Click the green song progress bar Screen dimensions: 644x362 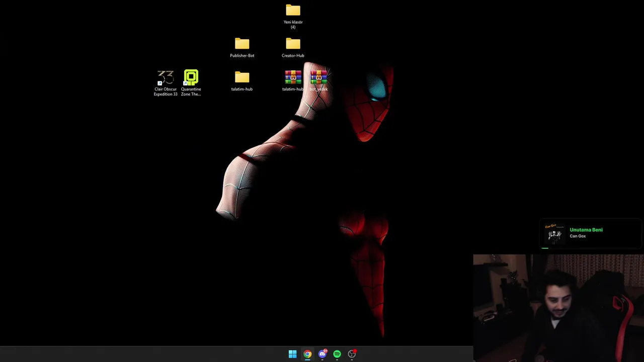tap(545, 248)
